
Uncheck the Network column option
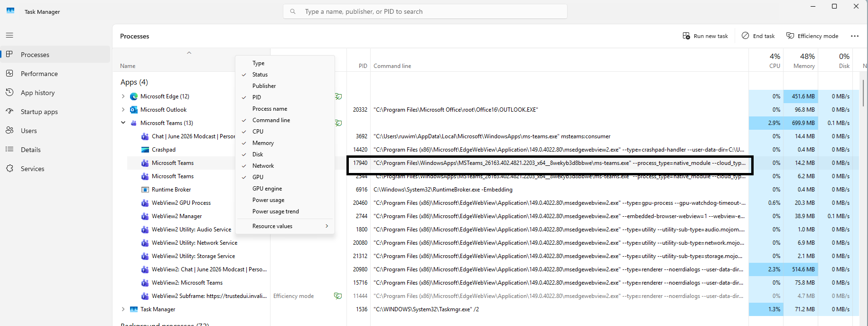285,166
